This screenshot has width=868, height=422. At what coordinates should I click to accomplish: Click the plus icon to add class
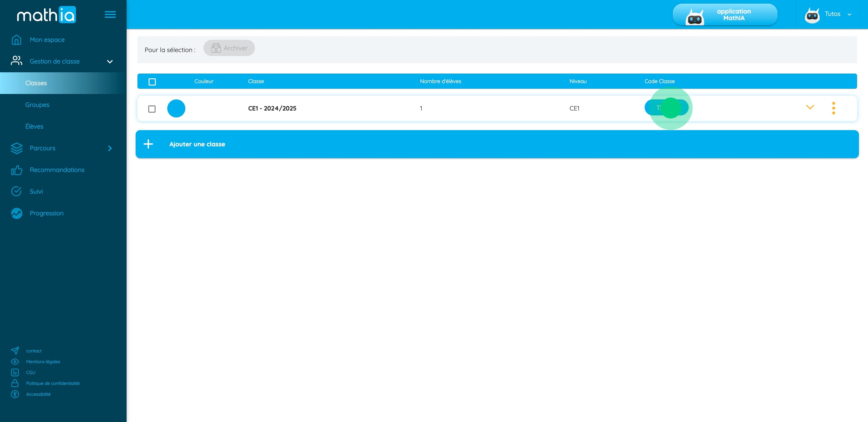click(148, 144)
